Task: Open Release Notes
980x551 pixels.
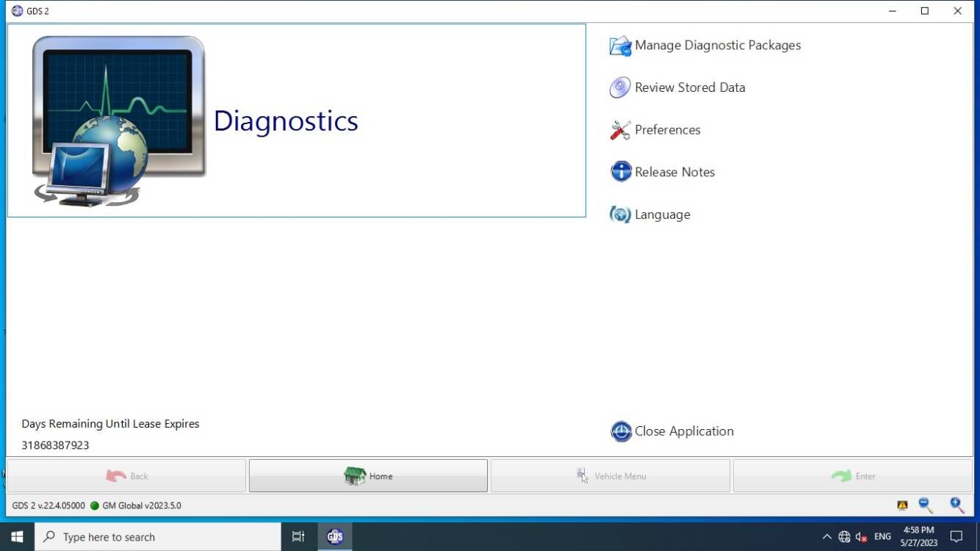Action: pyautogui.click(x=674, y=172)
